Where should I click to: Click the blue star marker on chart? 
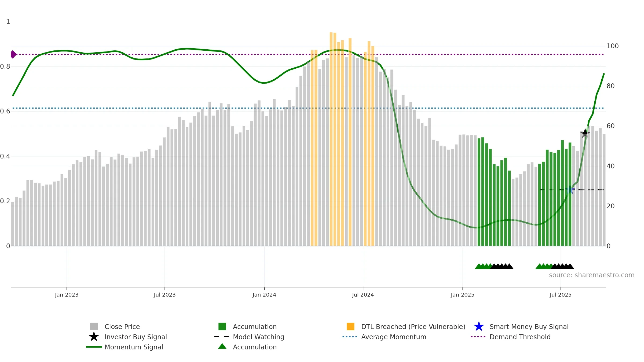pos(570,190)
